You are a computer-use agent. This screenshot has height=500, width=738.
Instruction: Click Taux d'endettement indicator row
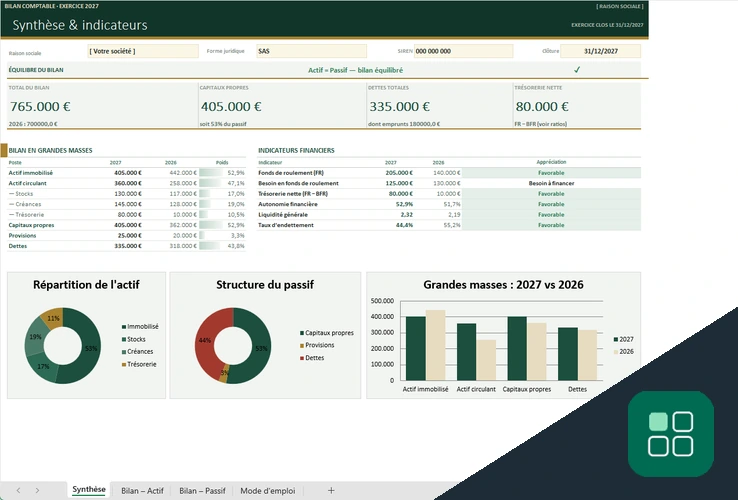click(286, 225)
